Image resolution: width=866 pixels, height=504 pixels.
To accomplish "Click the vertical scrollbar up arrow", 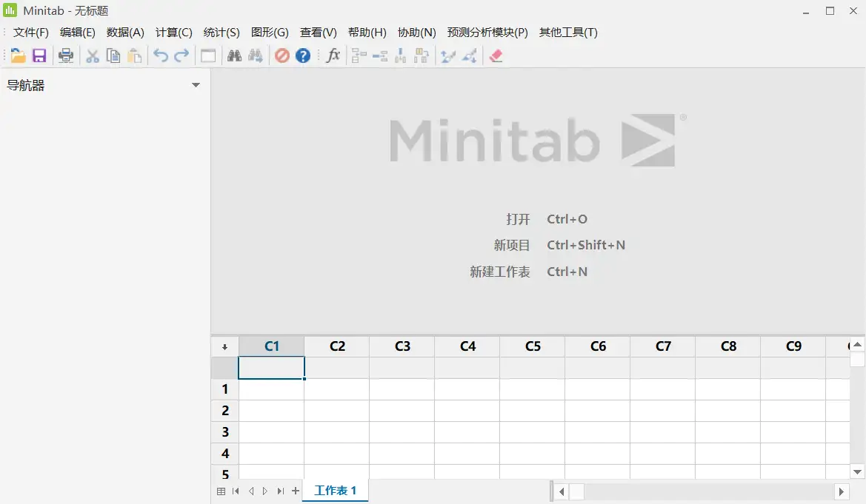I will 857,344.
